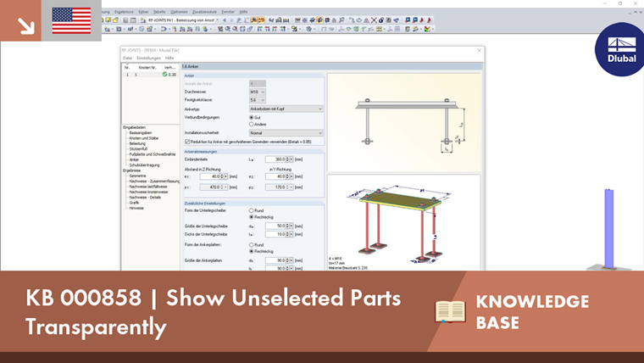Open the Ergebnisse main menu
Viewport: 644px width, 363px height.
tap(124, 12)
